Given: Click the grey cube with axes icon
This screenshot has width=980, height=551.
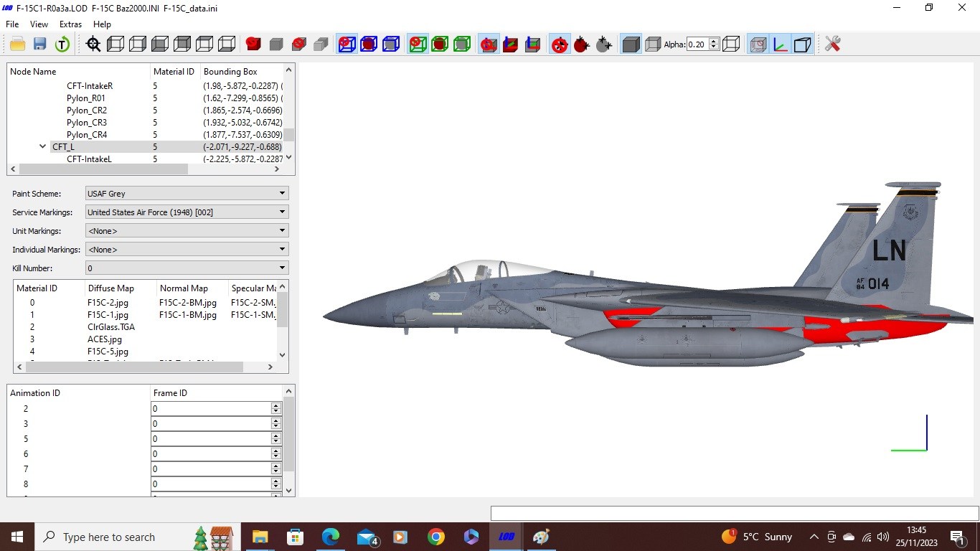Looking at the screenshot, I should (x=532, y=44).
